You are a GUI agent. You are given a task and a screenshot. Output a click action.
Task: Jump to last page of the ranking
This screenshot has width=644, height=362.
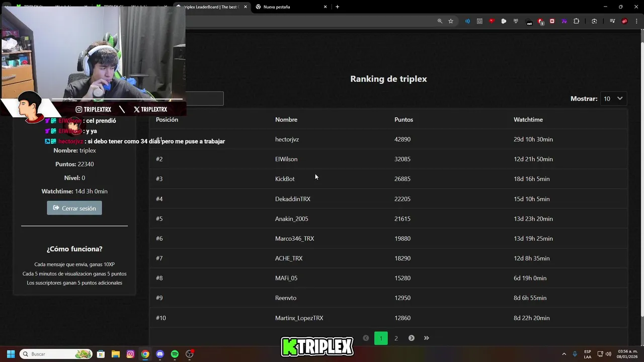[426, 338]
